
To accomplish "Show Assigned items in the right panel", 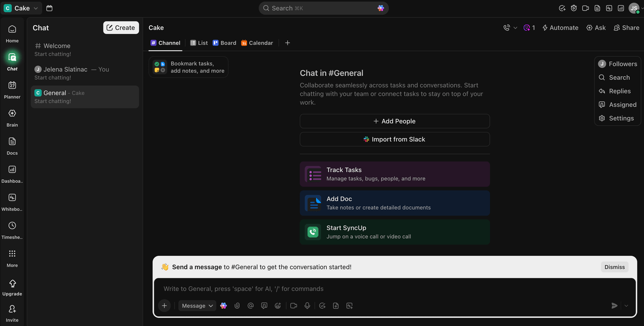I will click(618, 104).
